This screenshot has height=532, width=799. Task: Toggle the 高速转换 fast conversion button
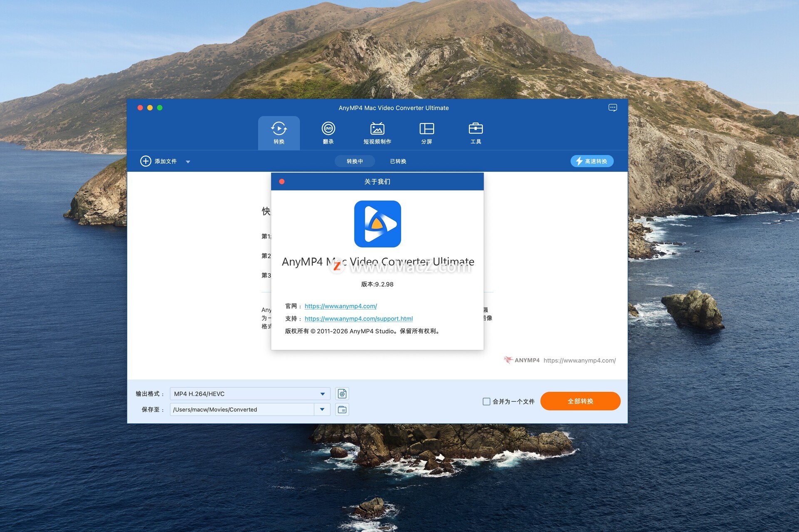point(592,161)
